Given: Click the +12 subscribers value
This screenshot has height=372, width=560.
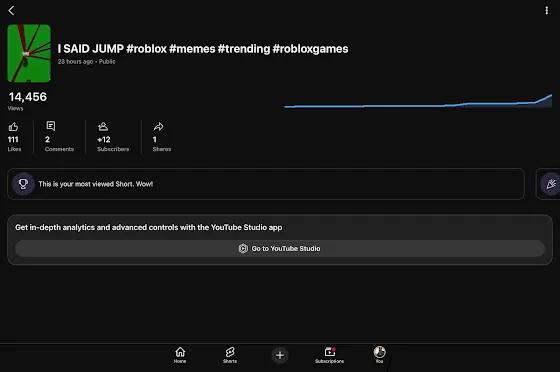Looking at the screenshot, I should click(104, 140).
